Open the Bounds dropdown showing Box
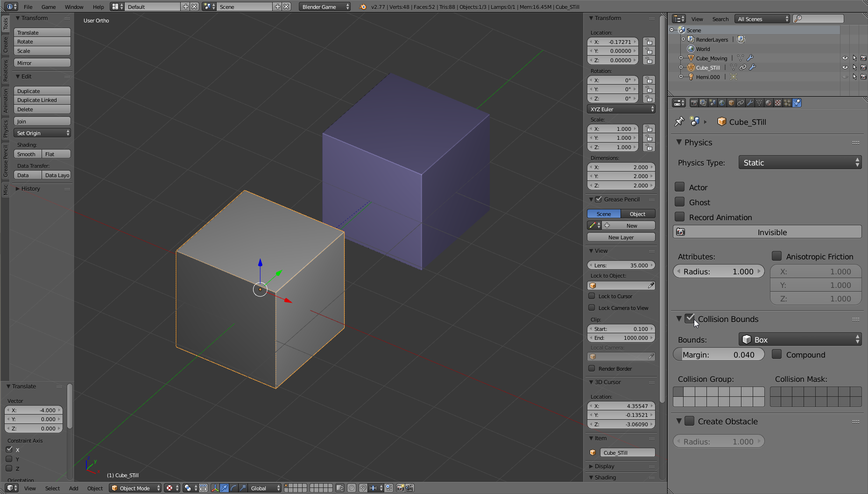This screenshot has height=494, width=868. (800, 340)
